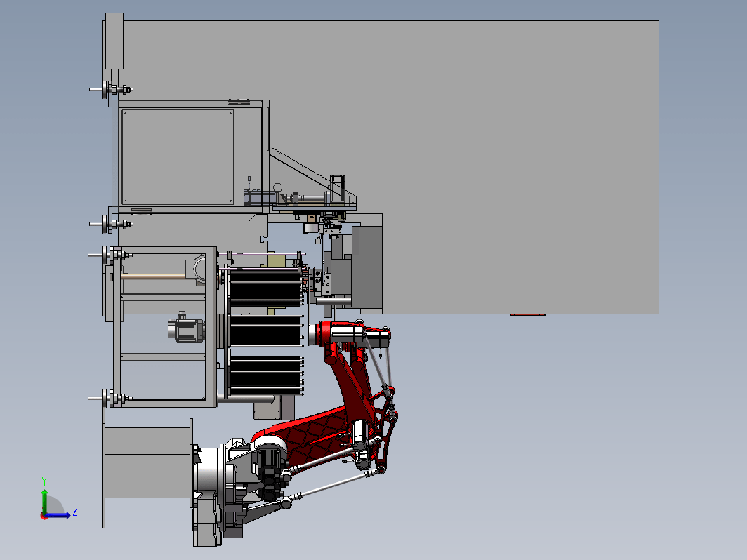747x560 pixels.
Task: Select the bottom black magazine block
Action: tap(265, 375)
